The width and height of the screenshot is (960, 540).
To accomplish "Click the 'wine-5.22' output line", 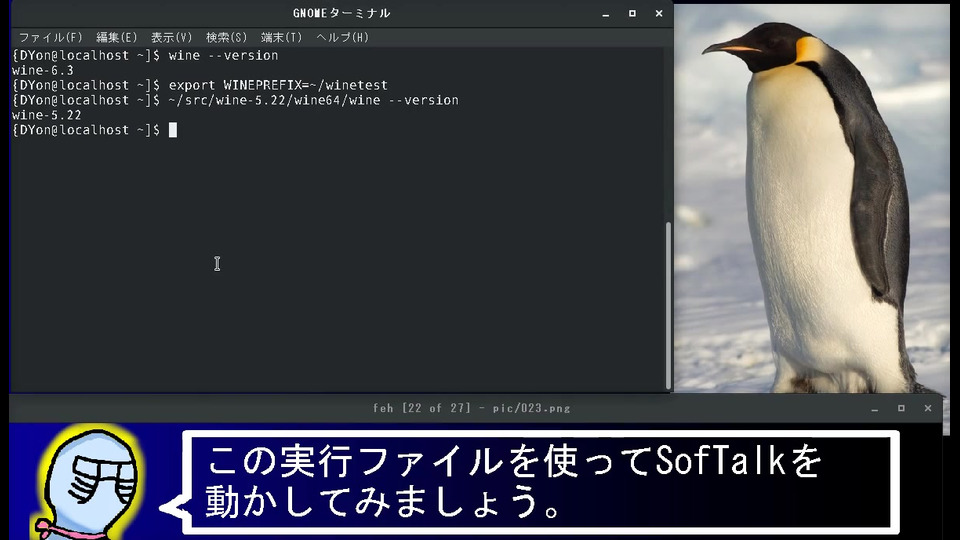I will click(x=47, y=115).
